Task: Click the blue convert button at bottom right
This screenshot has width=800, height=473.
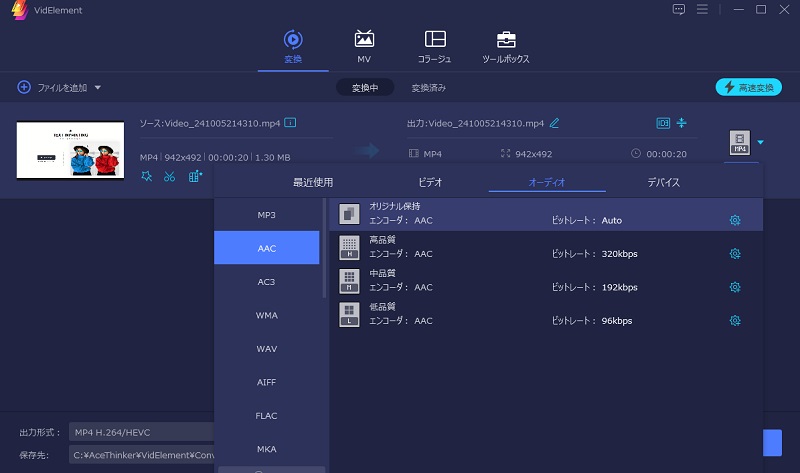Action: coord(772,442)
